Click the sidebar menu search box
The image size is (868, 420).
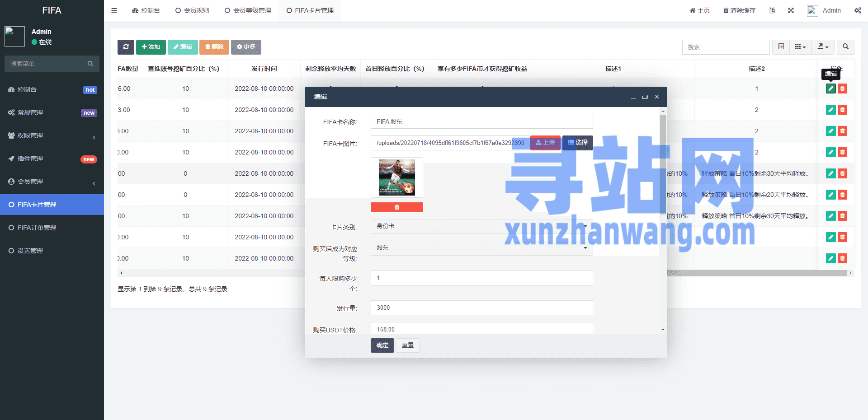(x=52, y=64)
